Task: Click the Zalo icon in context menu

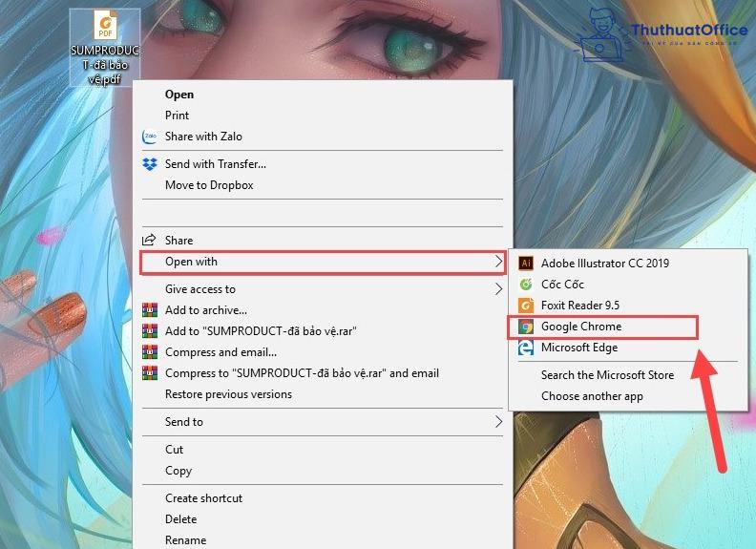Action: coord(149,137)
